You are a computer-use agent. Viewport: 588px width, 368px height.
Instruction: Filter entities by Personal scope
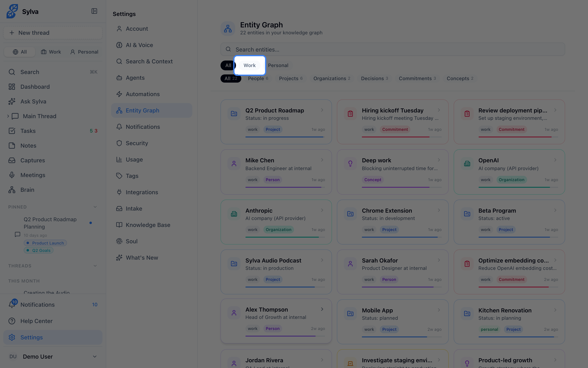point(278,65)
